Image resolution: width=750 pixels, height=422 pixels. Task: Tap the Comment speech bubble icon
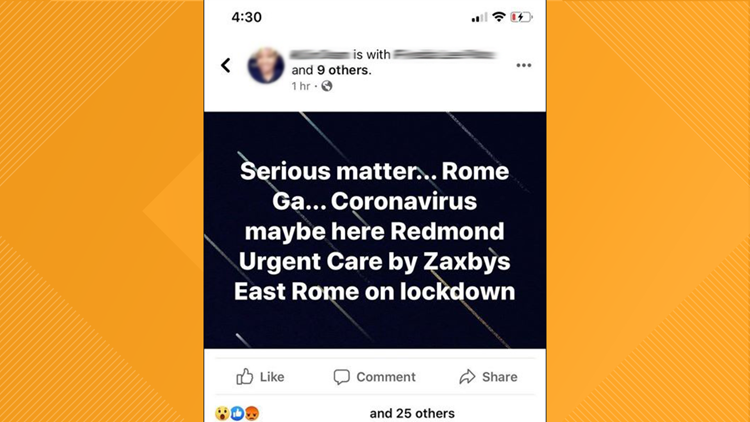[x=342, y=377]
